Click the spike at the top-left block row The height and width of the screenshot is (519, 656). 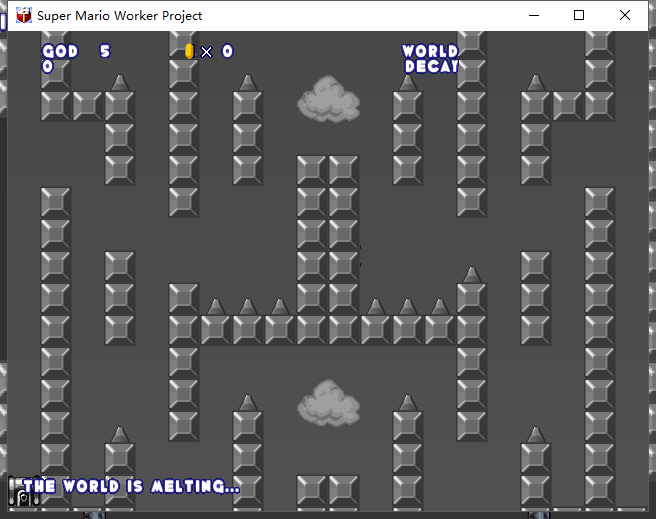coord(119,82)
